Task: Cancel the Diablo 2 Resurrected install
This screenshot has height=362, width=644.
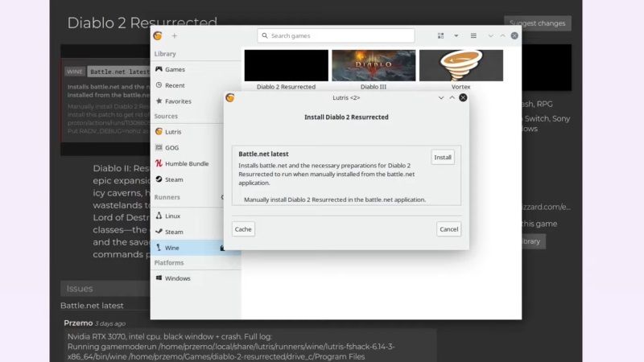Action: click(x=449, y=229)
